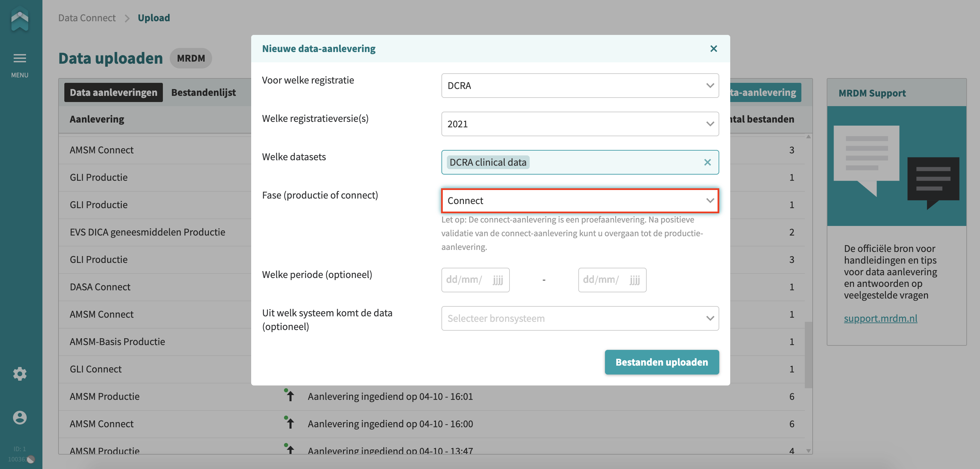Close the Nieuwe data-aanlevering dialog
Viewport: 980px width, 469px height.
click(713, 49)
